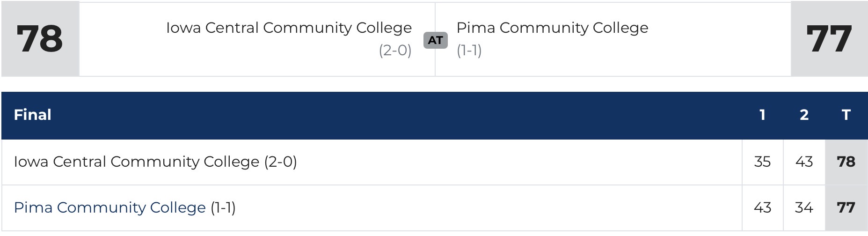Screen dimensions: 868x236
Task: Click the Final label in table header
Action: 32,115
